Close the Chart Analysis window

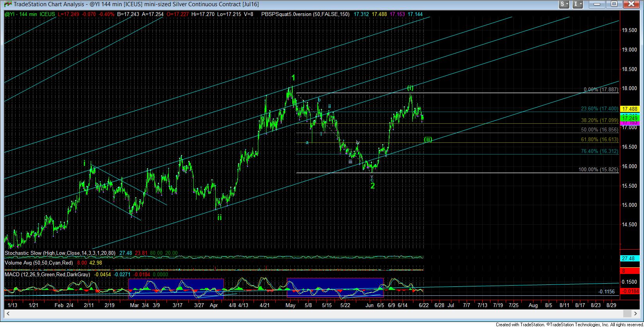point(631,4)
